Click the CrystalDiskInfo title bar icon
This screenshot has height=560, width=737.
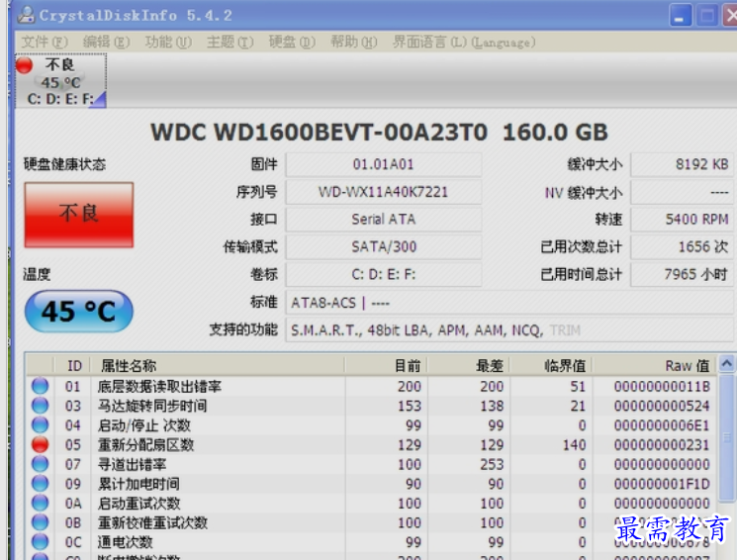coord(26,15)
